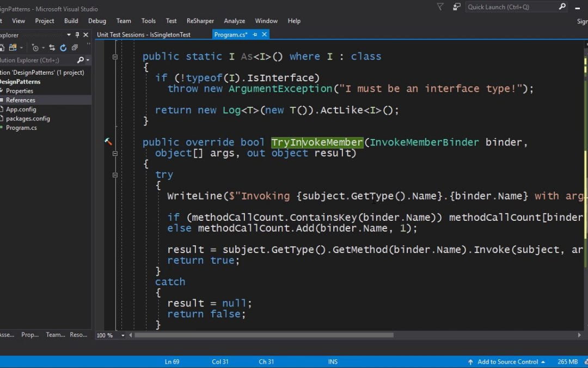Select the Properties node in Solution Explorer
Image resolution: width=588 pixels, height=368 pixels.
click(x=20, y=91)
